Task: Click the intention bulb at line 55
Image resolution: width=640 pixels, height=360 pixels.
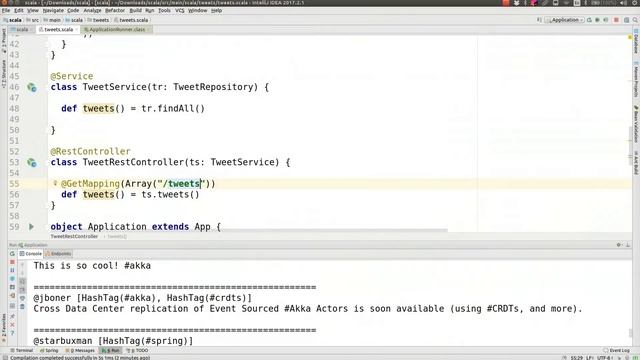Action: 55,183
